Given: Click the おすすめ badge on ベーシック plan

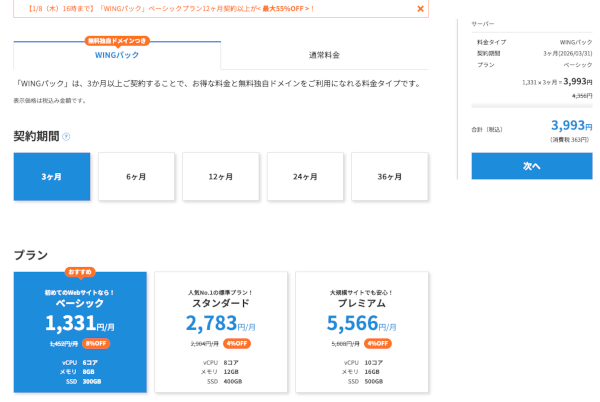Looking at the screenshot, I should click(80, 271).
